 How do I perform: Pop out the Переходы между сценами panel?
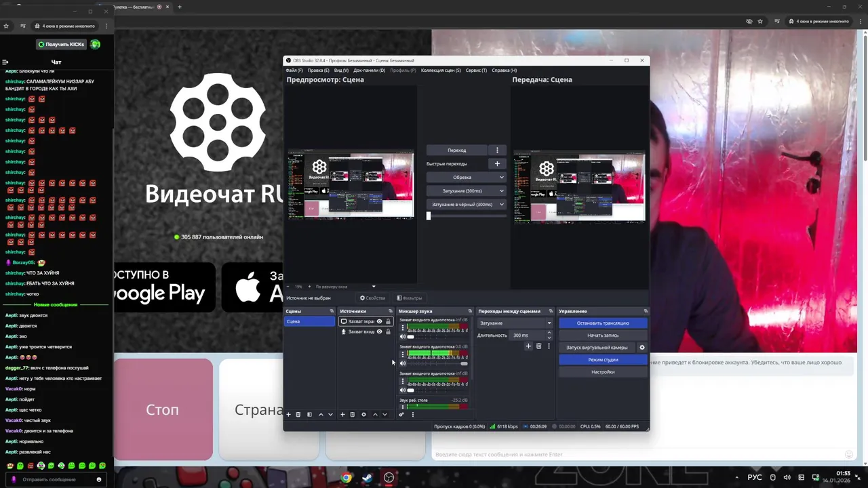(x=551, y=311)
